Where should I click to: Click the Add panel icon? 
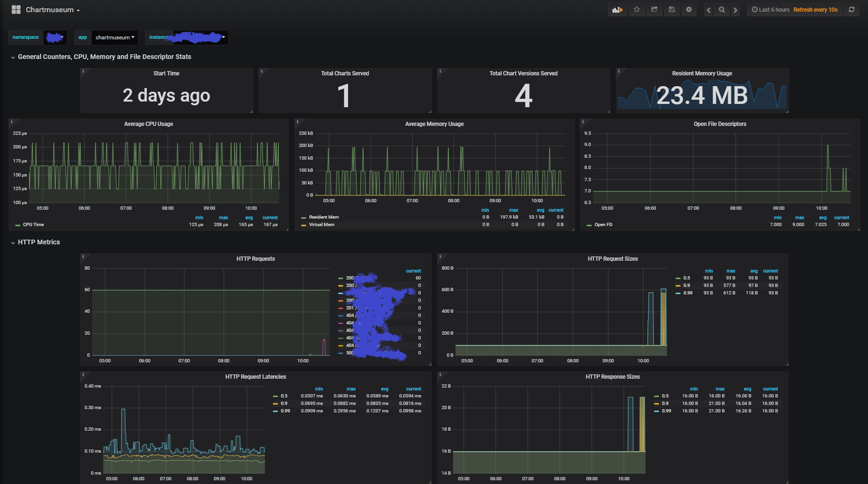(618, 10)
